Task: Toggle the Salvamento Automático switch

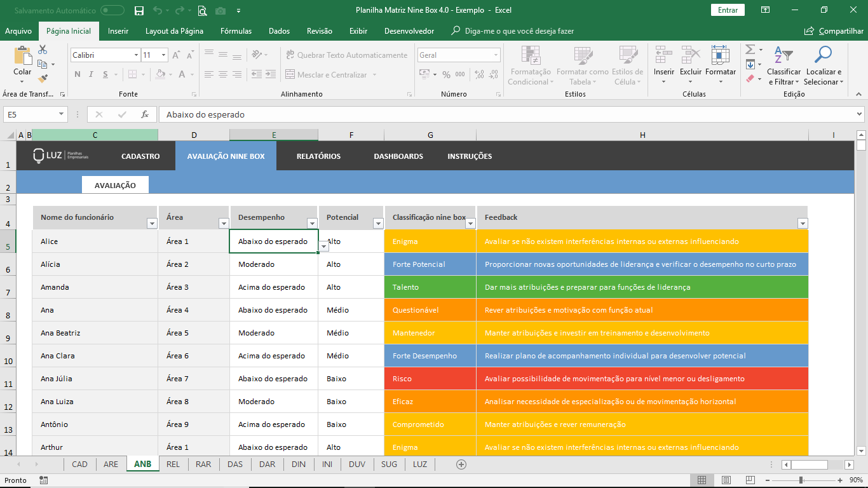Action: 112,10
